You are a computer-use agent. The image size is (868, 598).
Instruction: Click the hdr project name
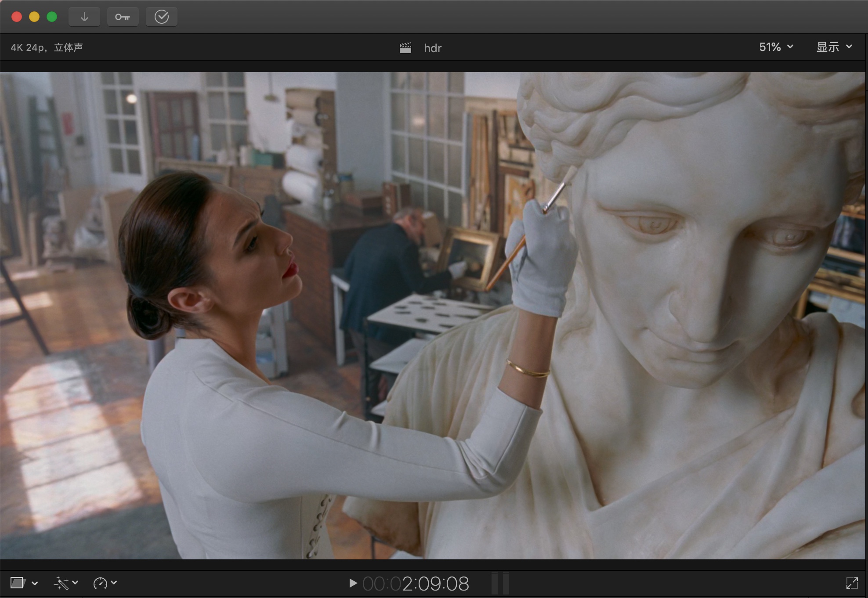tap(432, 48)
